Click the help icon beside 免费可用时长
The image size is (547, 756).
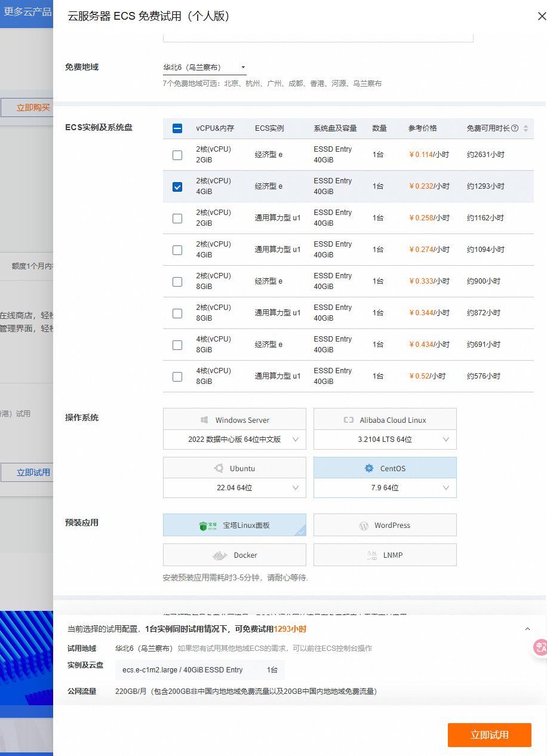[x=515, y=128]
